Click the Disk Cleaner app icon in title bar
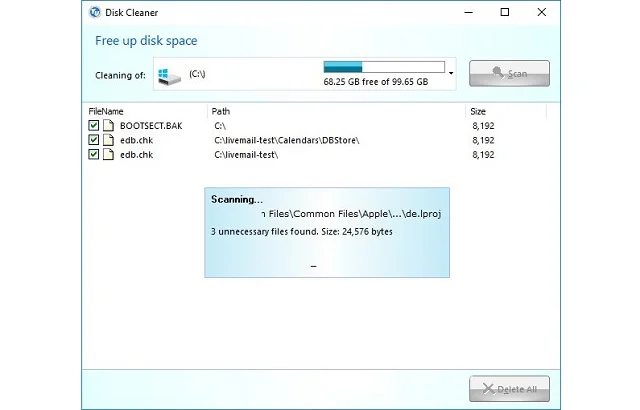 [95, 13]
